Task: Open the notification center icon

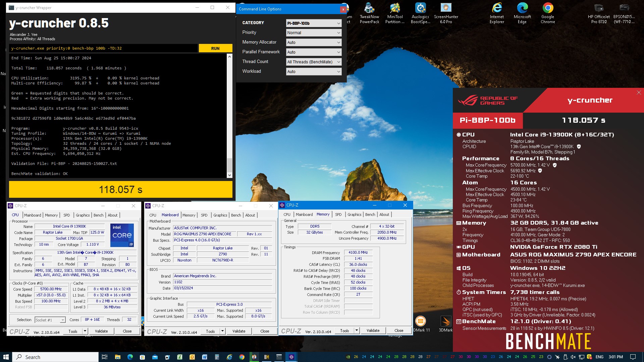Action: [633, 357]
